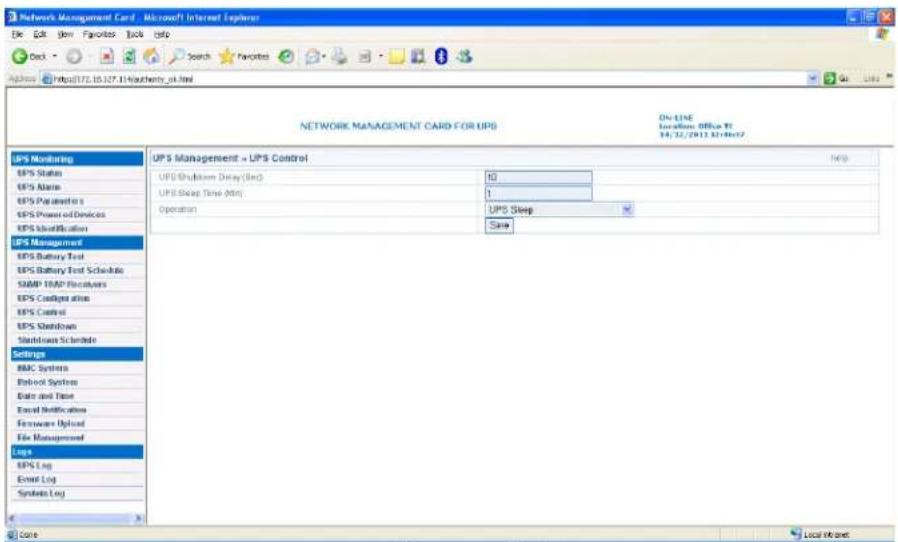Stop page loading with the Stop icon
Viewport: 898px width, 542px height.
click(x=107, y=56)
